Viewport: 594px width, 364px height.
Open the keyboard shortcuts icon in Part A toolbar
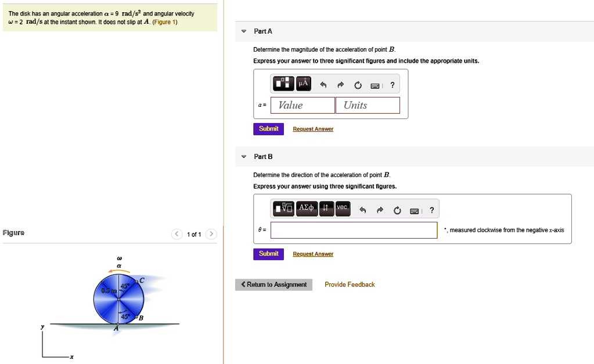click(375, 84)
